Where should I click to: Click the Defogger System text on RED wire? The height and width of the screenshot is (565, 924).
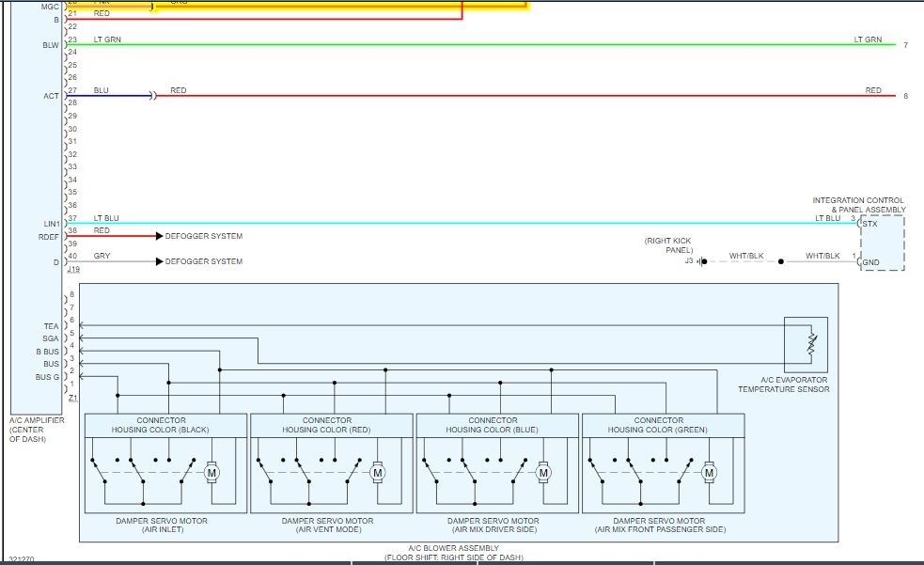click(204, 236)
